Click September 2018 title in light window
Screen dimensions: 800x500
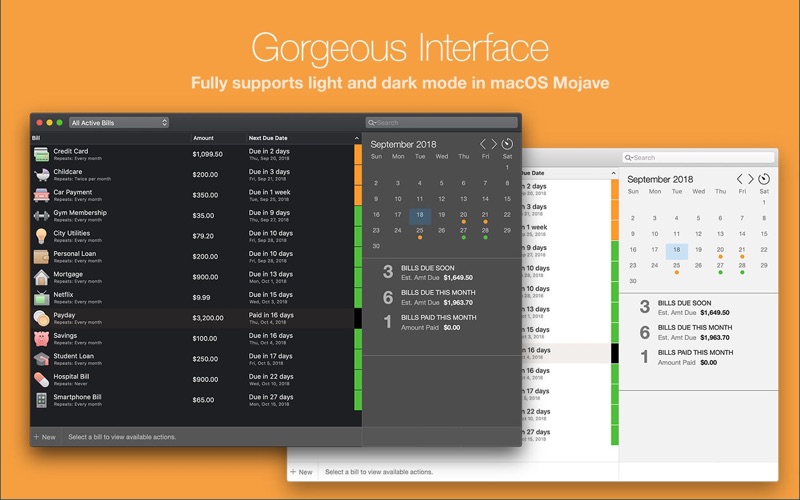[x=660, y=179]
